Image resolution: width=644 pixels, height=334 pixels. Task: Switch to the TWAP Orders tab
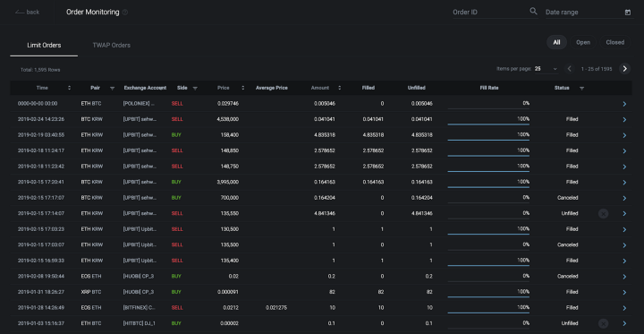(x=111, y=46)
